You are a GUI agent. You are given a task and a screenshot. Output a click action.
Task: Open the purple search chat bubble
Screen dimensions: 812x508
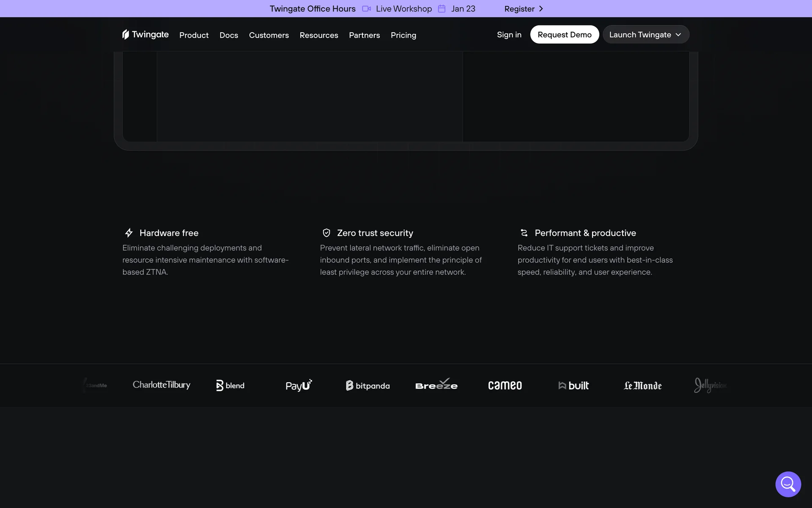coord(788,484)
